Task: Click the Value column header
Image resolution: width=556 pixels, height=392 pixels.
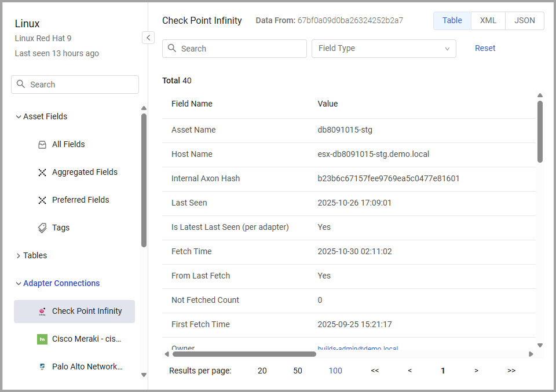Action: 328,104
